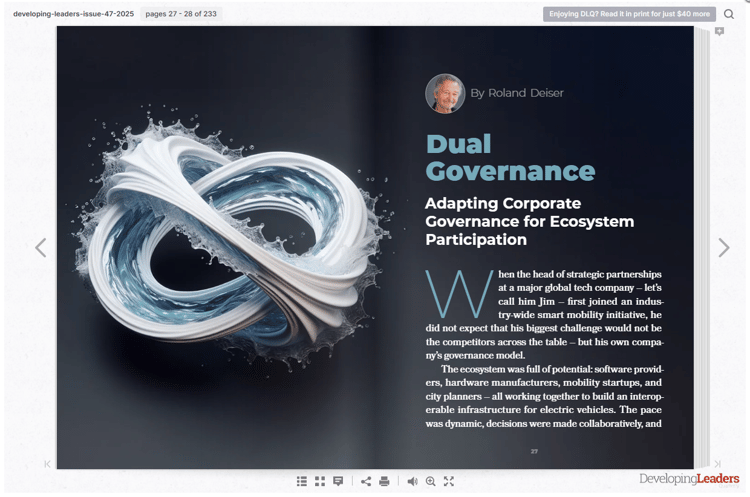Zoom in with magnifier icon
The image size is (750, 497).
[x=430, y=481]
